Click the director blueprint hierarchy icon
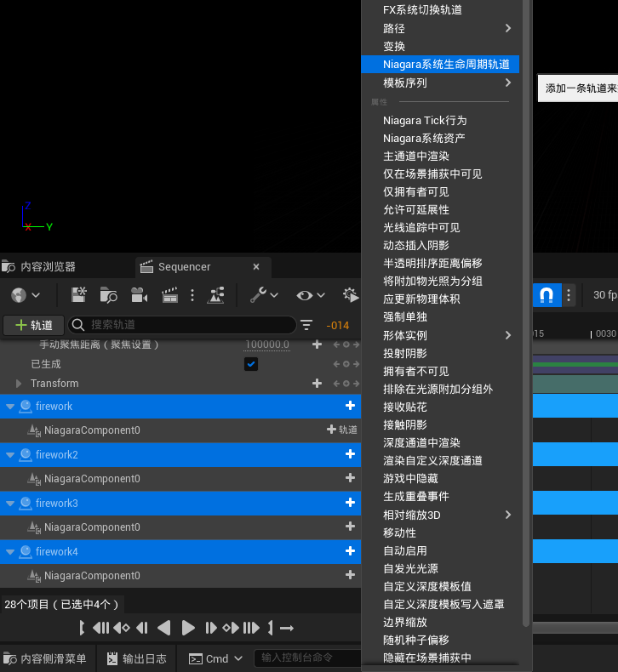This screenshot has height=672, width=618. point(215,295)
